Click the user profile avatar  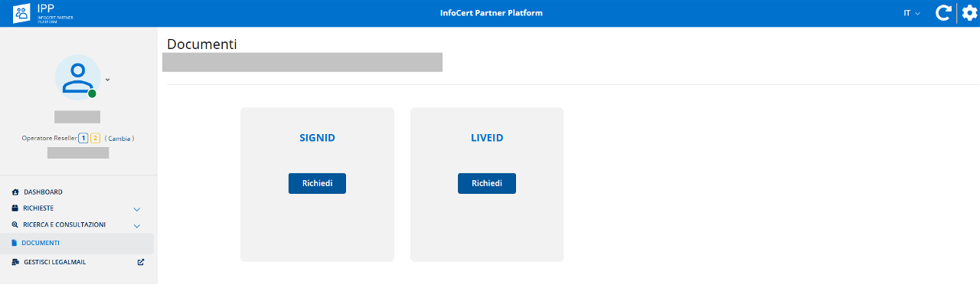click(x=77, y=77)
